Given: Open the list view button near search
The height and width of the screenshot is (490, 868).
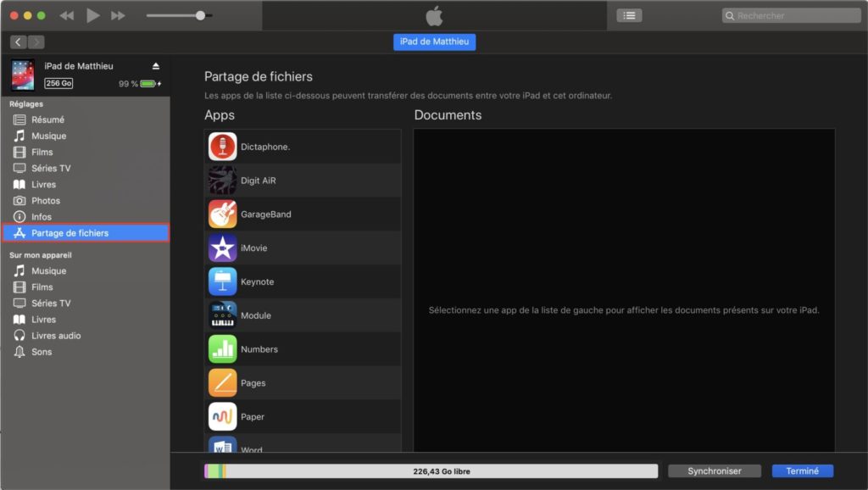Looking at the screenshot, I should point(629,15).
